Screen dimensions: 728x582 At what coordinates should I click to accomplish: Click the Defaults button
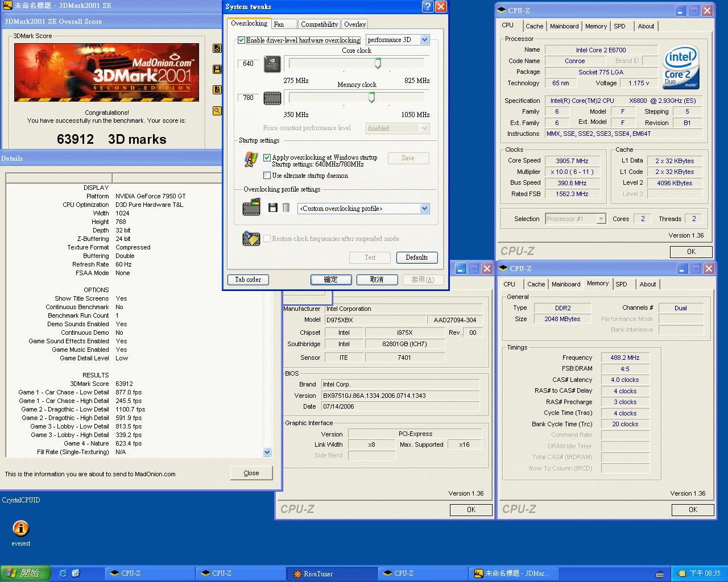coord(417,257)
